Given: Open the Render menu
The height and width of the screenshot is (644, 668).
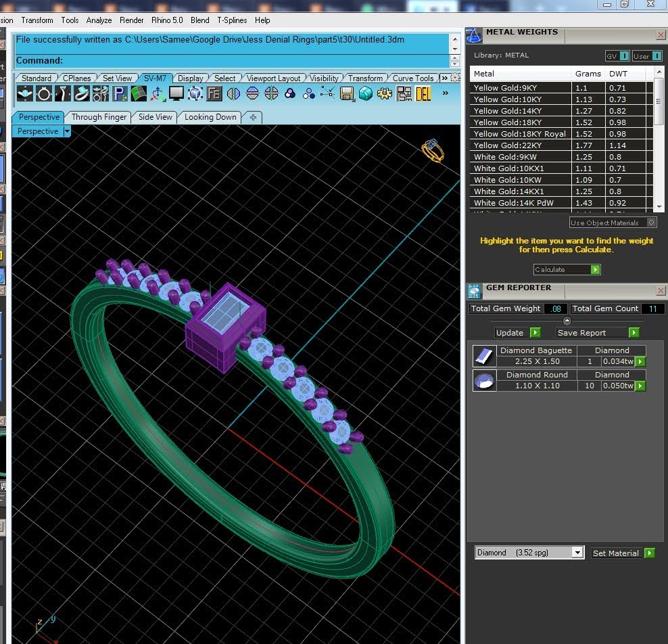Looking at the screenshot, I should (132, 20).
